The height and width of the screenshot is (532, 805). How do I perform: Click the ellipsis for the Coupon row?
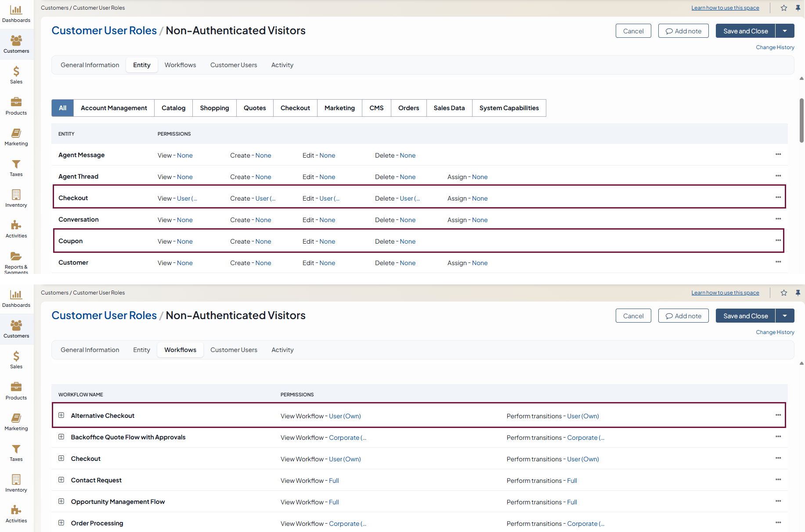coord(778,241)
